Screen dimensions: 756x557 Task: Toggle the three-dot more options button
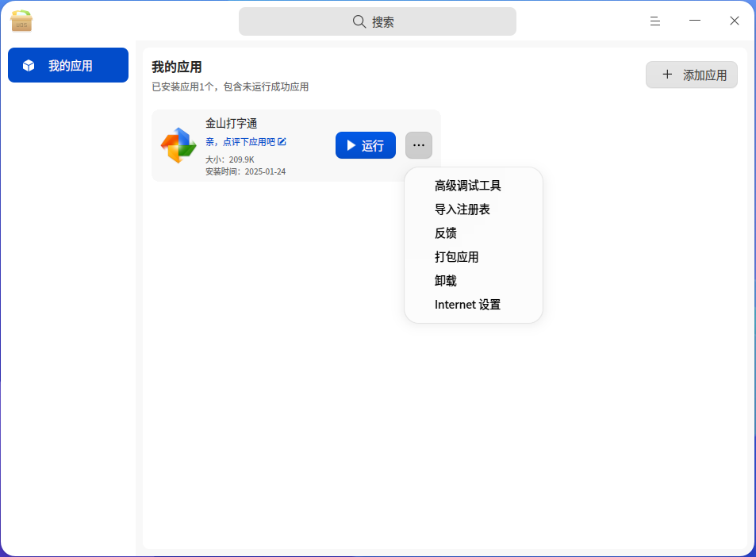pos(419,145)
